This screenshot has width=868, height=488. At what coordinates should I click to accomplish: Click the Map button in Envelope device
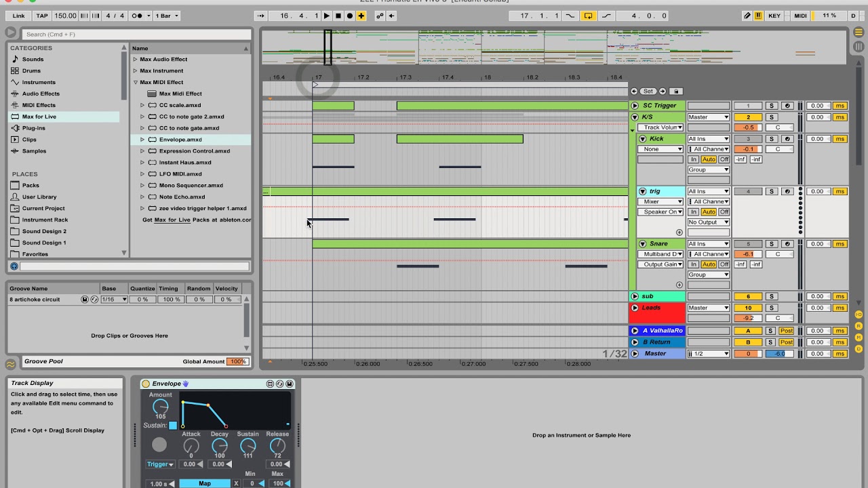coord(205,483)
